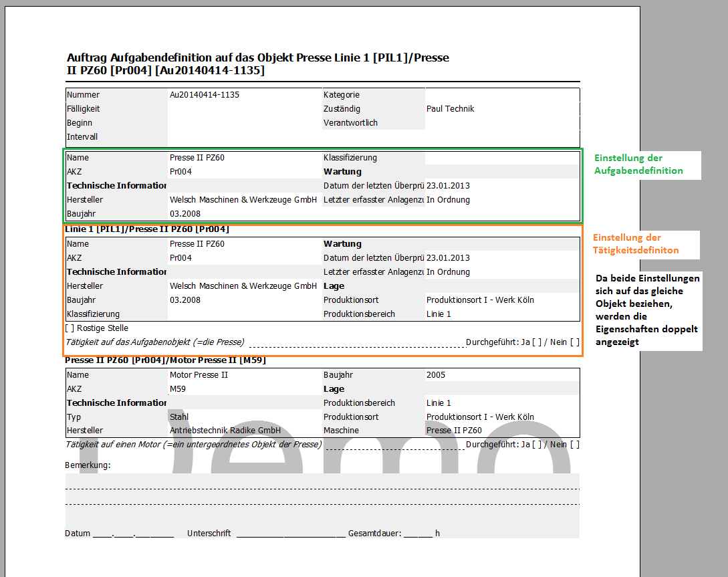Select the Name value Motor Presse II
This screenshot has width=728, height=577.
[199, 375]
